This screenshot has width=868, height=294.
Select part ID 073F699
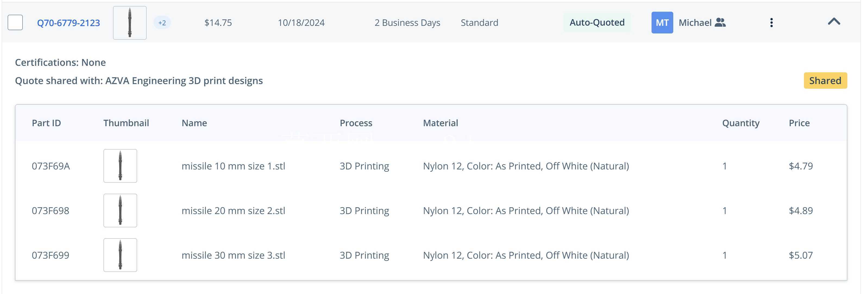click(51, 255)
